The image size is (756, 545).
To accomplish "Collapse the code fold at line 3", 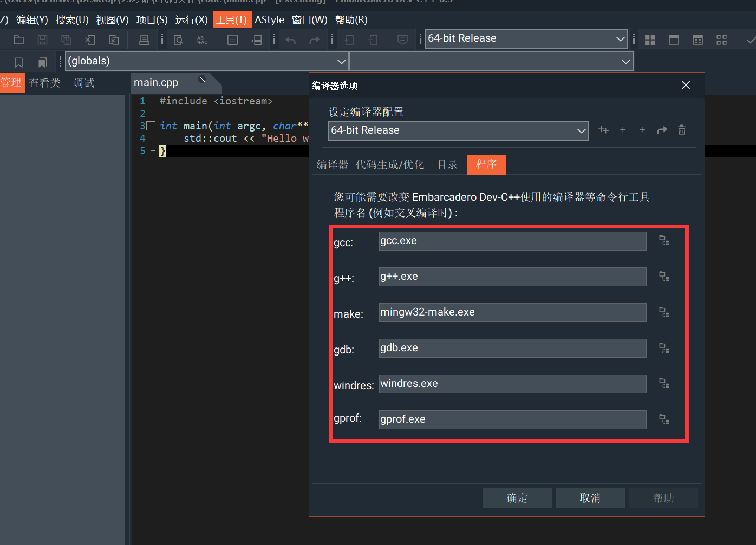I will click(151, 126).
